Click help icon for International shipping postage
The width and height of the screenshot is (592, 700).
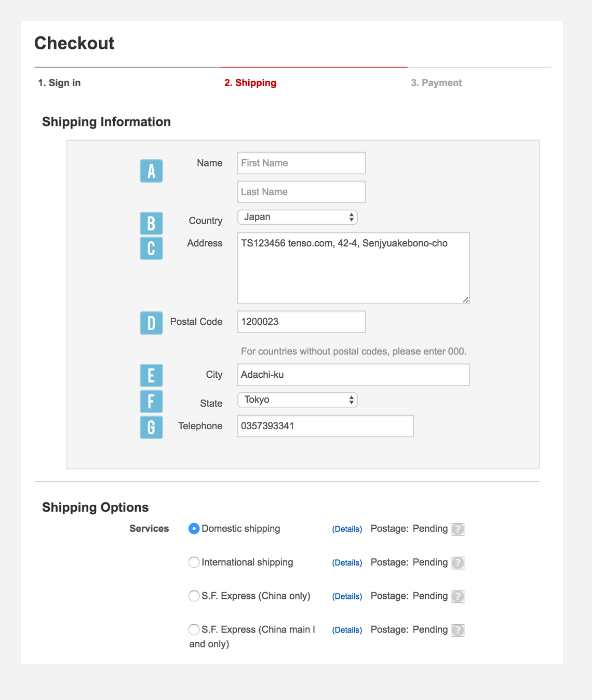[458, 562]
